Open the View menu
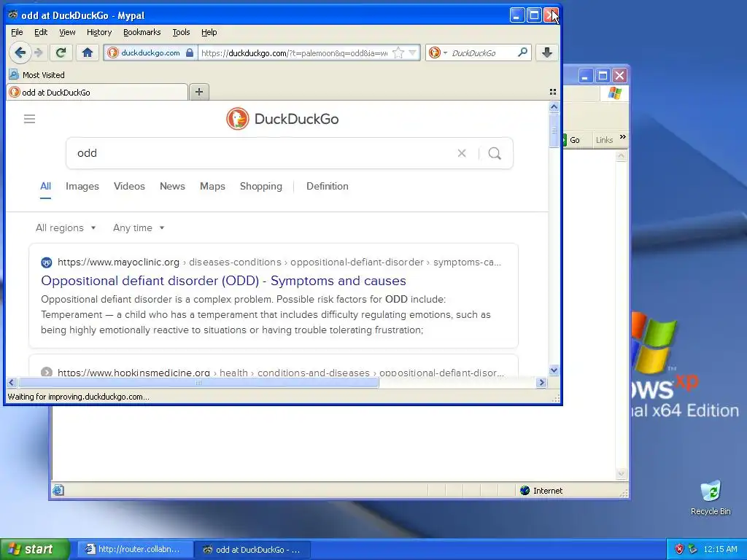Screen dimensions: 747x560 coord(67,32)
